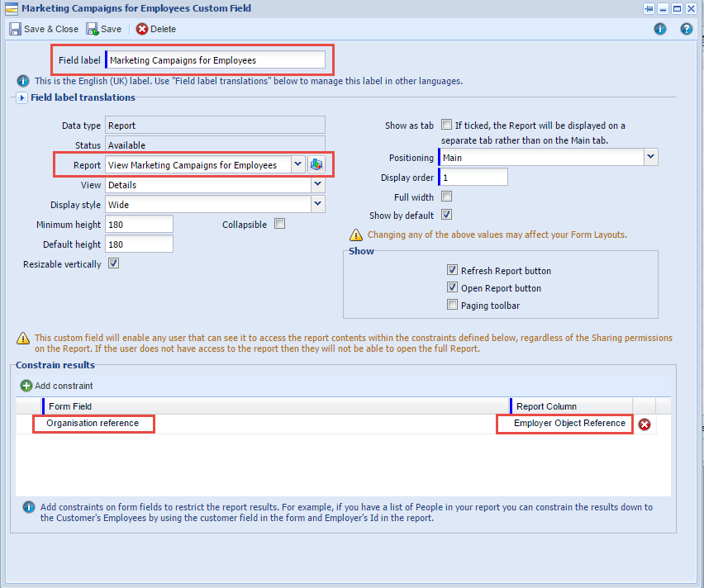Screen dimensions: 704x588
Task: Open the Display style dropdown arrow
Action: (318, 204)
